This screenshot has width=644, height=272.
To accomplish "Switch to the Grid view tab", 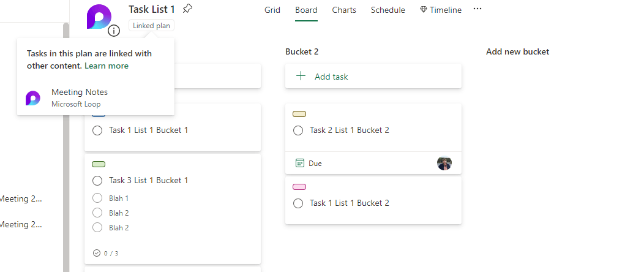I will click(272, 10).
